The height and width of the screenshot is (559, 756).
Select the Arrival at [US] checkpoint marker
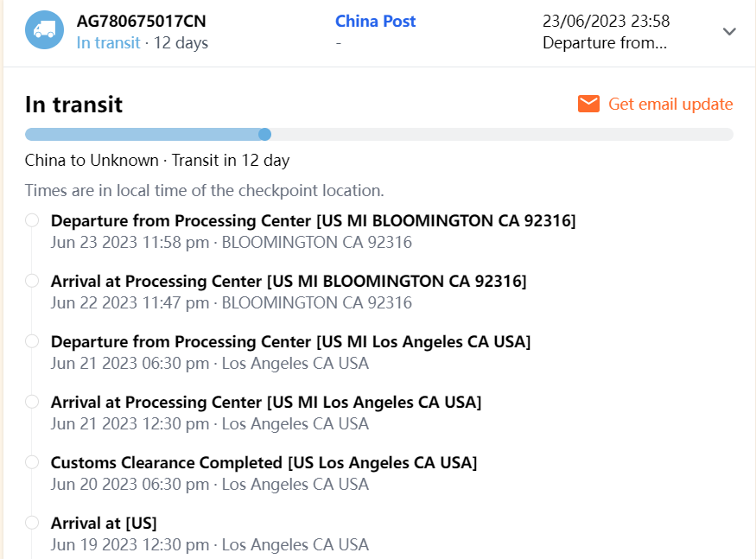(32, 523)
